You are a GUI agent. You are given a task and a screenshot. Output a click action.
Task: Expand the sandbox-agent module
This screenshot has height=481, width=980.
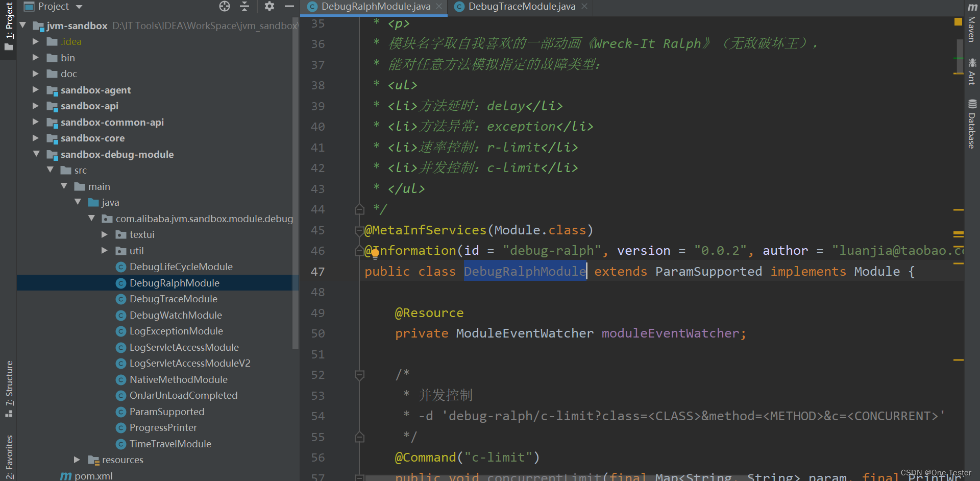(36, 90)
